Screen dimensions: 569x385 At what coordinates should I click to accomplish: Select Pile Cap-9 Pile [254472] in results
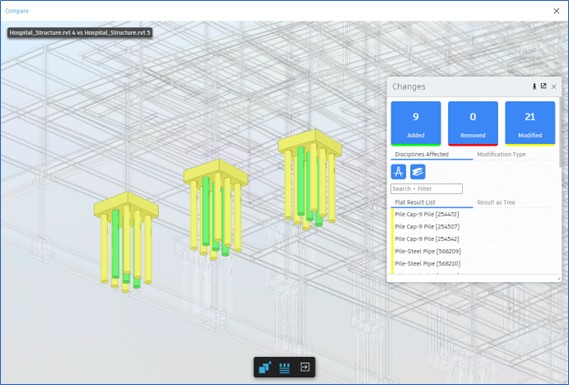(427, 214)
